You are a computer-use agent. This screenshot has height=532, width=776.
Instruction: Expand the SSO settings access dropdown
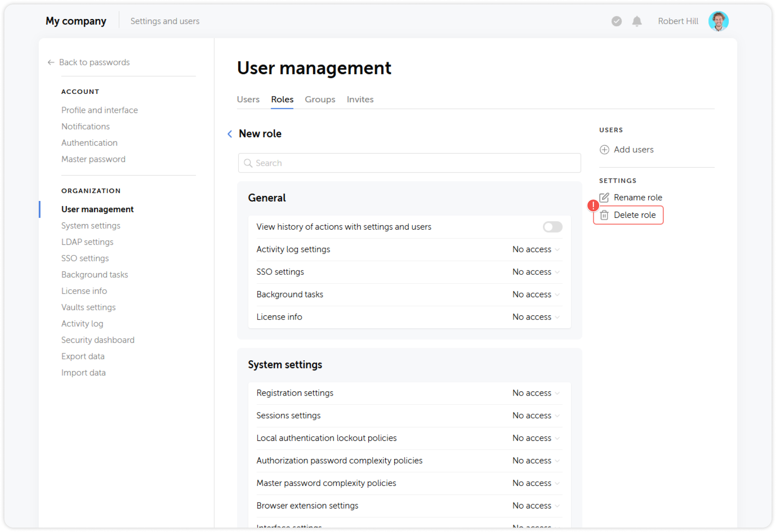coord(536,272)
